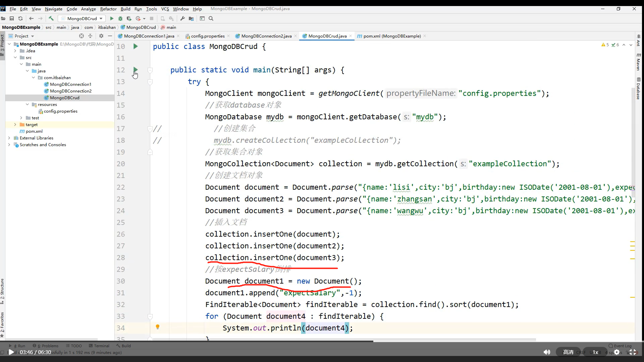This screenshot has width=644, height=362.
Task: Navigate forward with the right arrow icon
Action: [x=40, y=18]
